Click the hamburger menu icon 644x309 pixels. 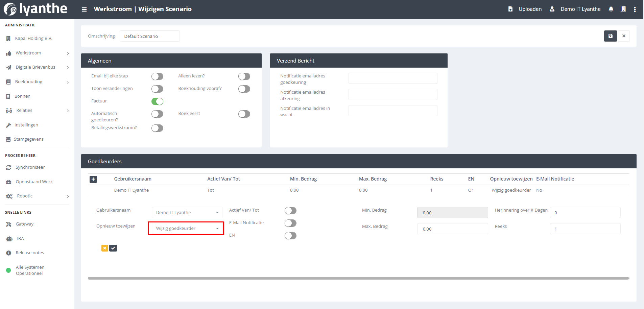[x=84, y=9]
